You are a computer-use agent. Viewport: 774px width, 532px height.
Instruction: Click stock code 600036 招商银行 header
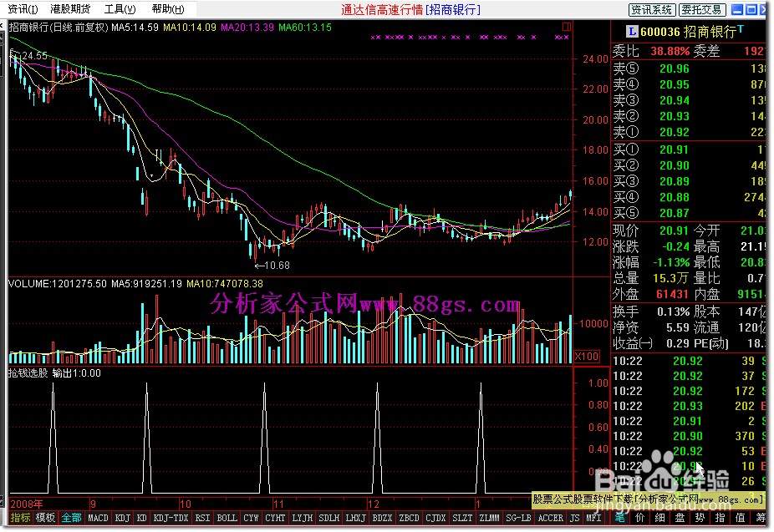coord(689,32)
